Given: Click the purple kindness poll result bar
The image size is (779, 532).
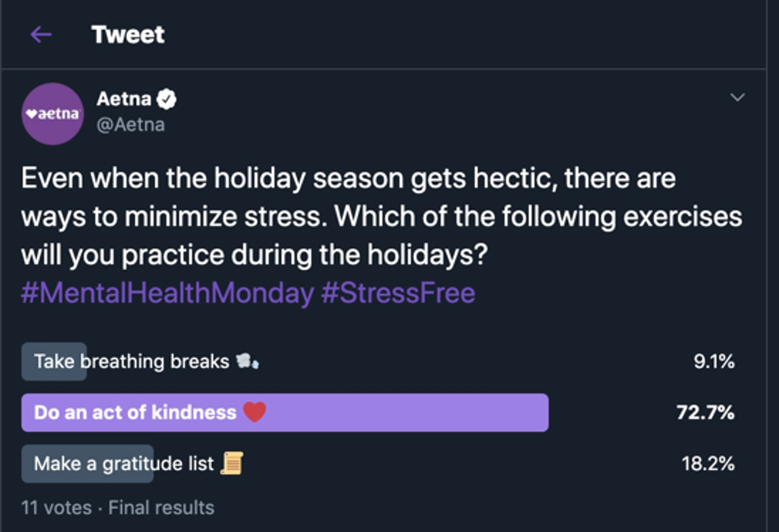Looking at the screenshot, I should pyautogui.click(x=401, y=413).
